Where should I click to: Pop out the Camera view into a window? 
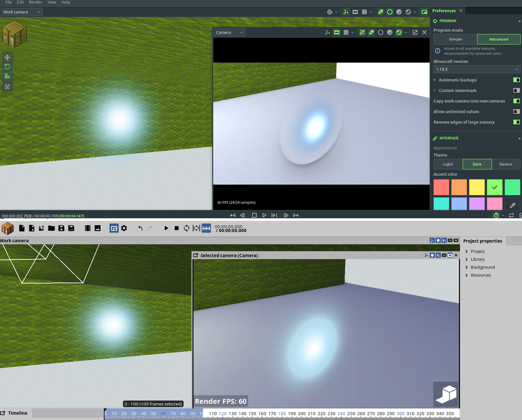pos(415,33)
